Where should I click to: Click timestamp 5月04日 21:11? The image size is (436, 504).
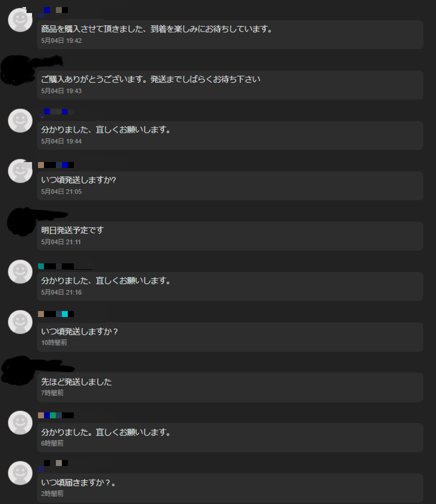click(61, 242)
